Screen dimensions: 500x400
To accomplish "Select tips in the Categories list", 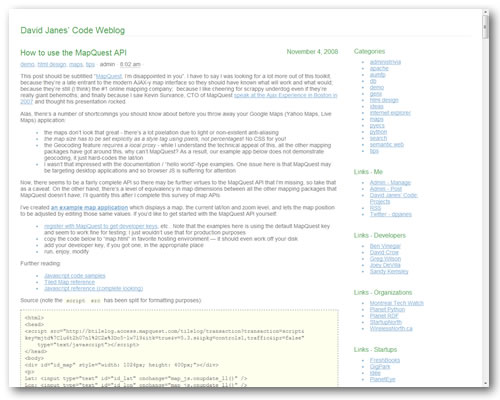I will coord(374,151).
